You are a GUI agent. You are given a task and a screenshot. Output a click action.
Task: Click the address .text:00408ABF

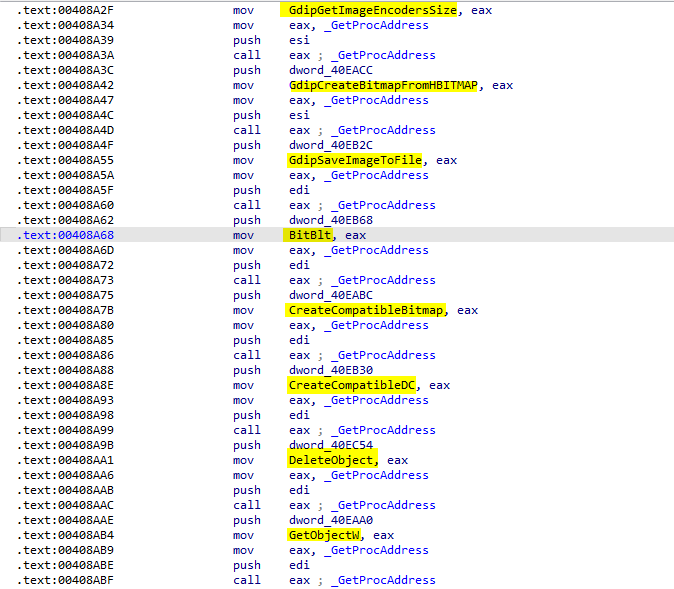click(x=66, y=580)
